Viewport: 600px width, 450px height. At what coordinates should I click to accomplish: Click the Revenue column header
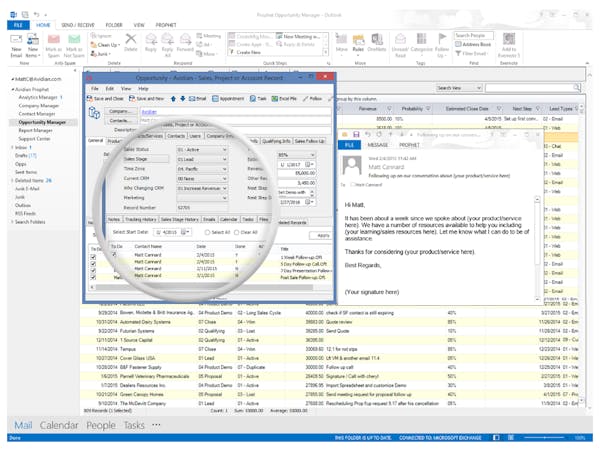point(368,109)
